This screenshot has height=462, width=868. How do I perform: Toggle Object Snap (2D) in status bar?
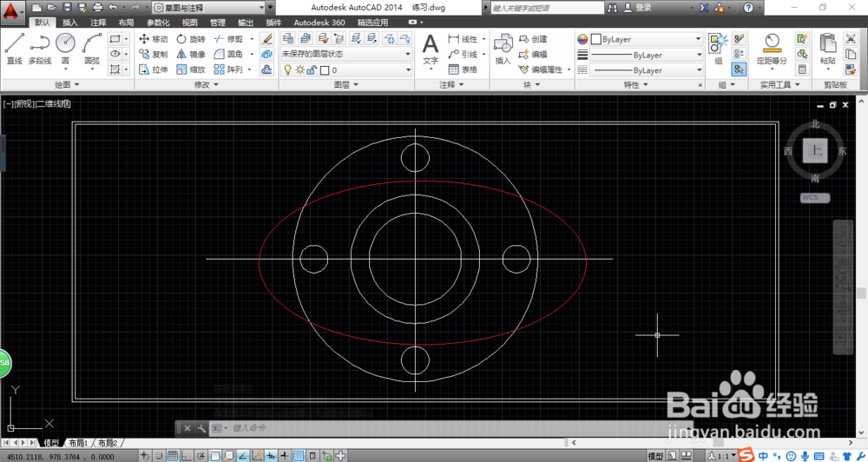[214, 456]
